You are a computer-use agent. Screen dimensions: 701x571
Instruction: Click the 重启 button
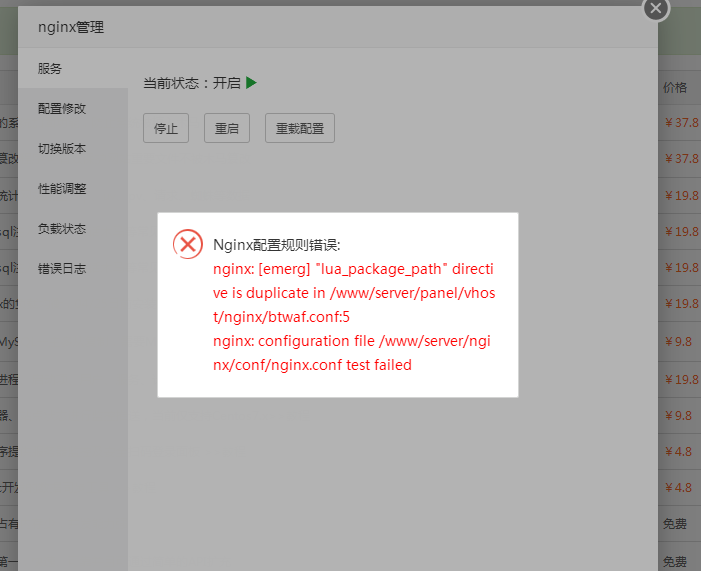pyautogui.click(x=227, y=128)
